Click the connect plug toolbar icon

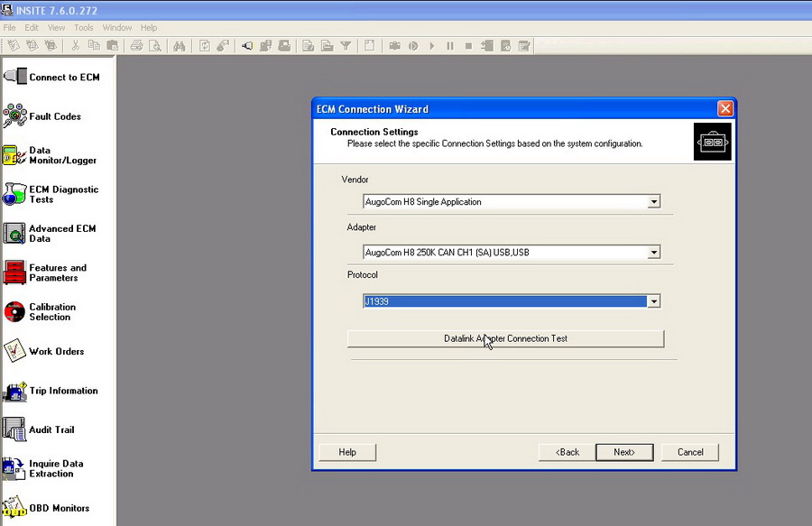247,45
